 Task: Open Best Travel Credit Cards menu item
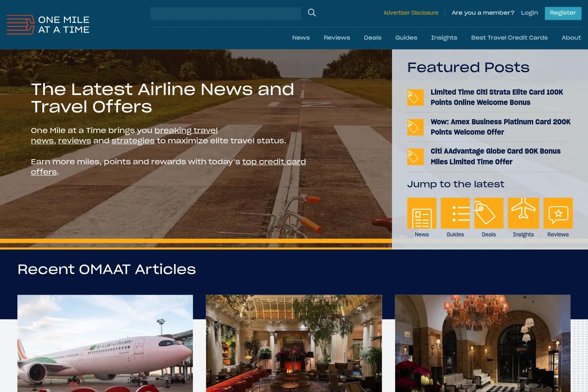(510, 38)
